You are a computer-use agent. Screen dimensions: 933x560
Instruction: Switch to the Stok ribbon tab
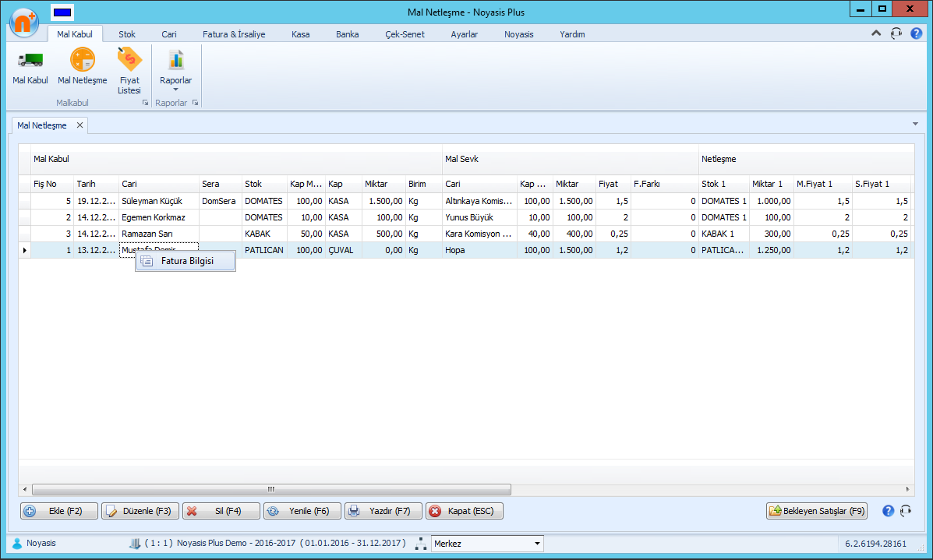tap(127, 34)
